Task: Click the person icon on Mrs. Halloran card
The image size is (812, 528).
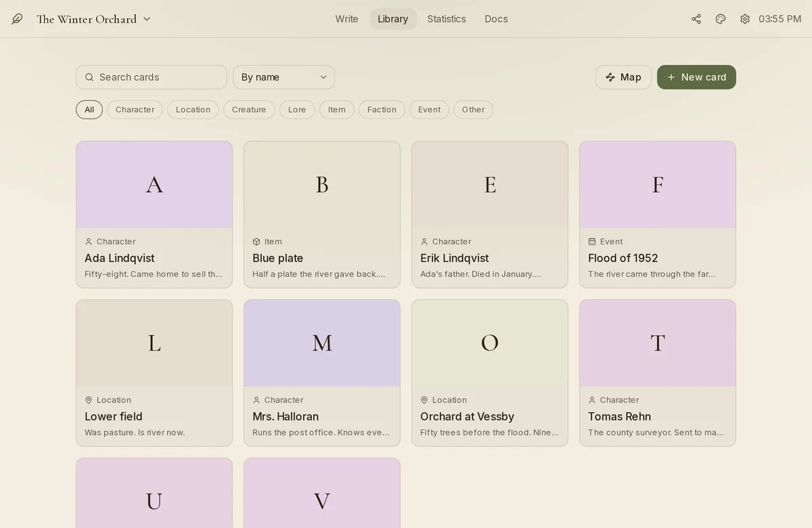Action: point(256,400)
